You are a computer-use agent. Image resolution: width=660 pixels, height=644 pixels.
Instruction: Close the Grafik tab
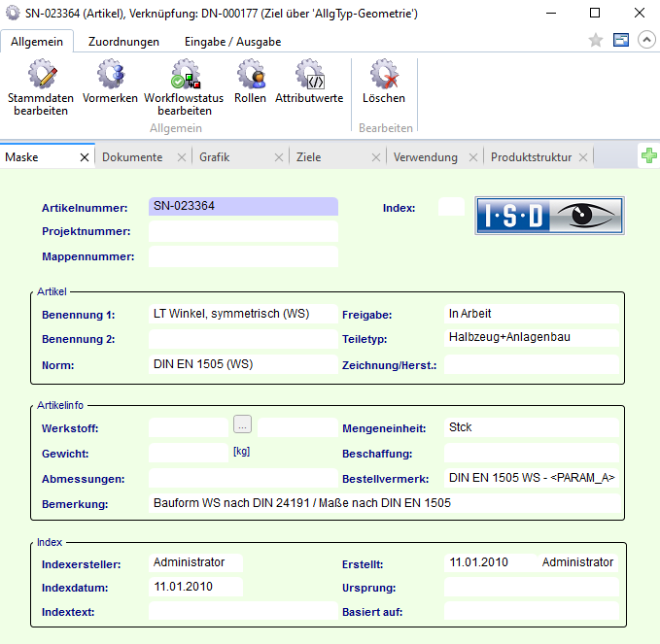(279, 157)
